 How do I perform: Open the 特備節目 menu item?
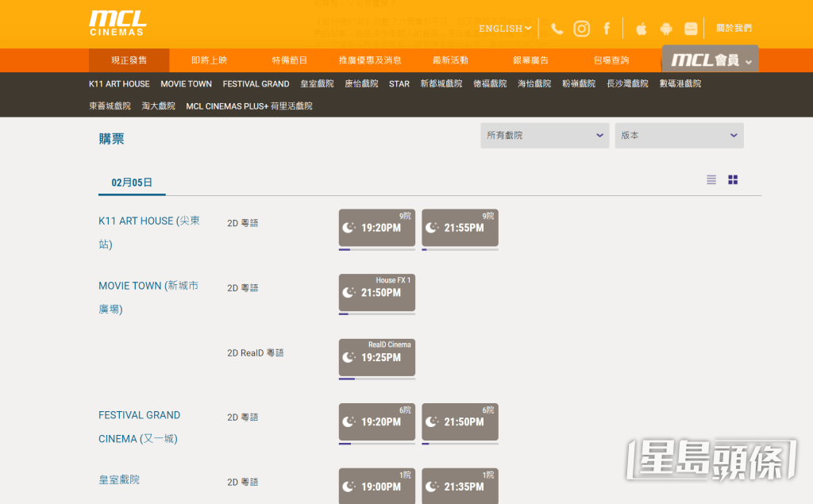(290, 60)
